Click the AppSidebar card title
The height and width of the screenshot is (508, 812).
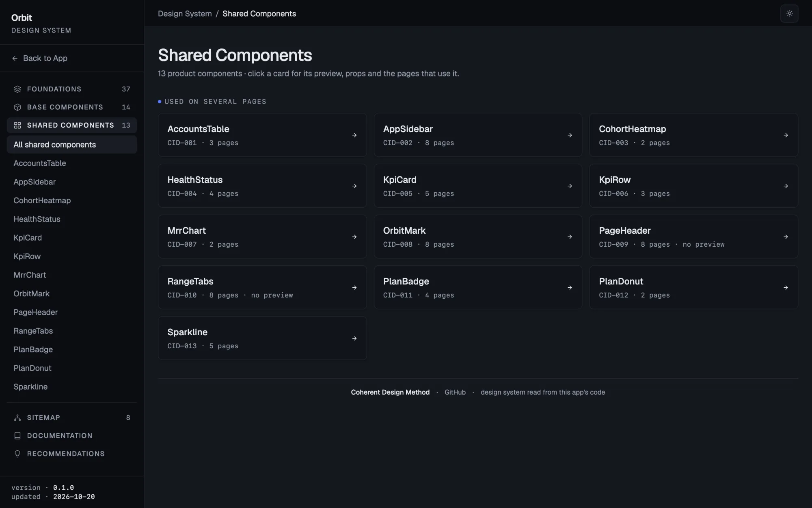[x=408, y=129]
